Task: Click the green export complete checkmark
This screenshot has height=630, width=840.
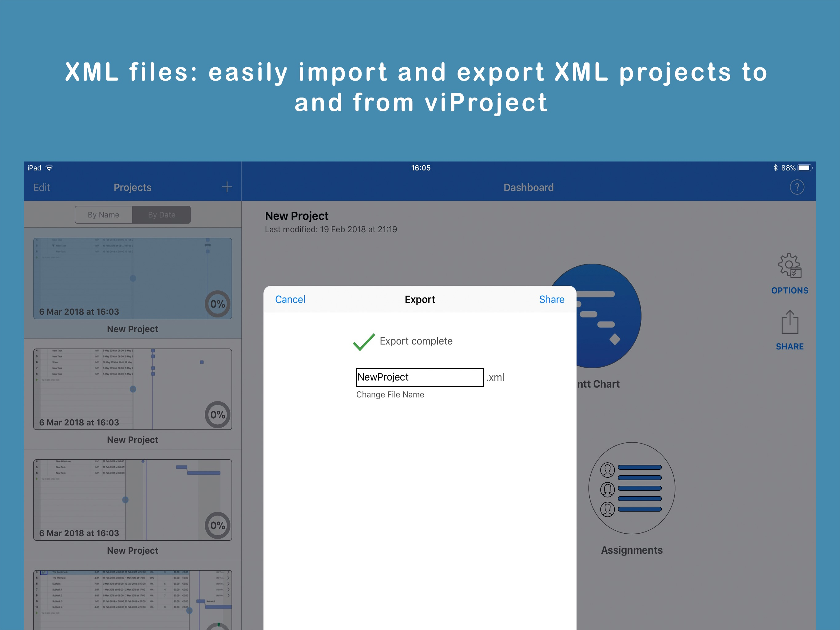Action: click(364, 341)
